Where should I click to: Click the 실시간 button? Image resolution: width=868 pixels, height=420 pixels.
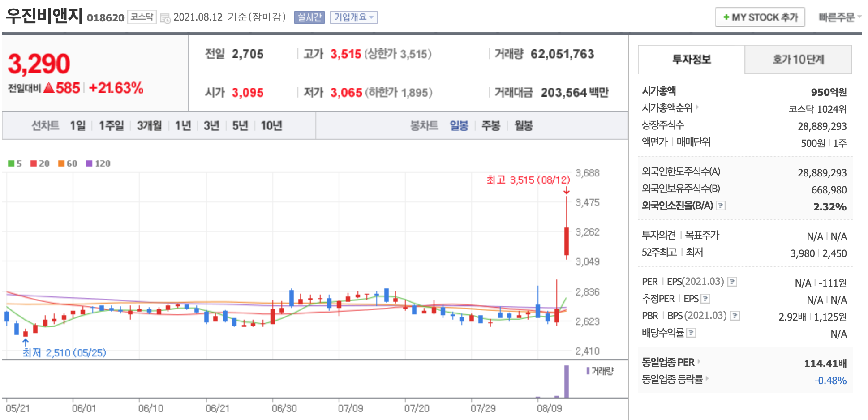tap(309, 17)
